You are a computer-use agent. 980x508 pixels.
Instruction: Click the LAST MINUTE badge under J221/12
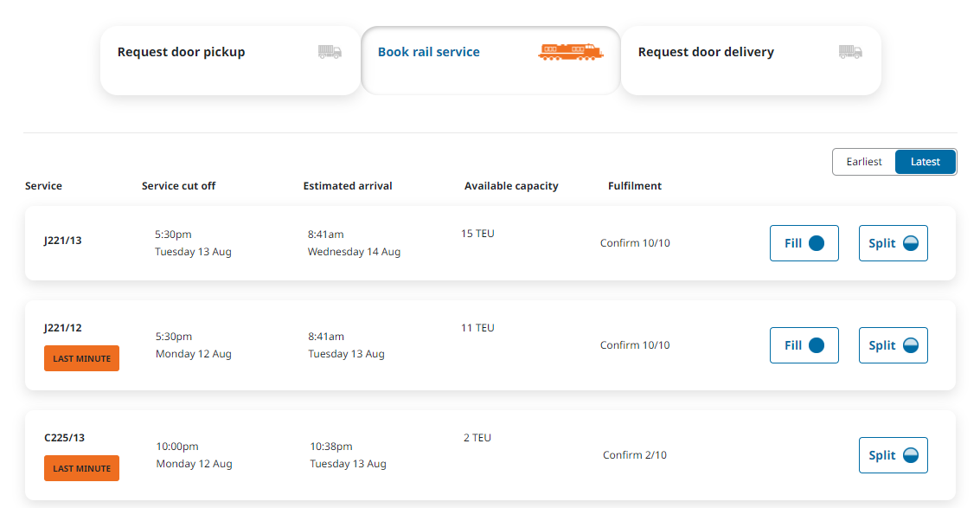click(81, 358)
